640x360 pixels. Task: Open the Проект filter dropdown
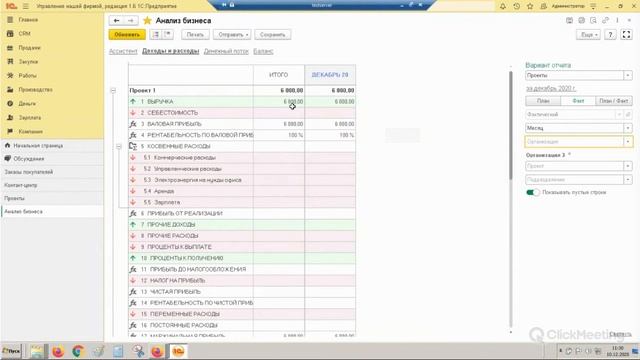click(628, 166)
